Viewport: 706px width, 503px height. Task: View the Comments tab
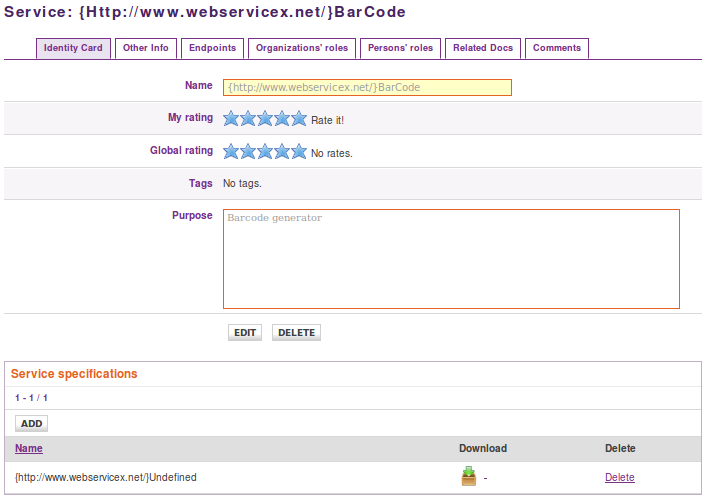click(557, 48)
